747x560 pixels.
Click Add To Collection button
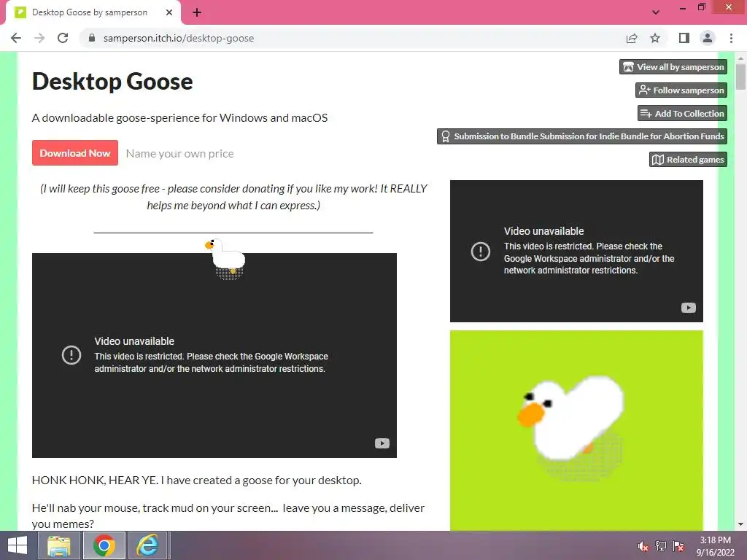[x=682, y=113]
